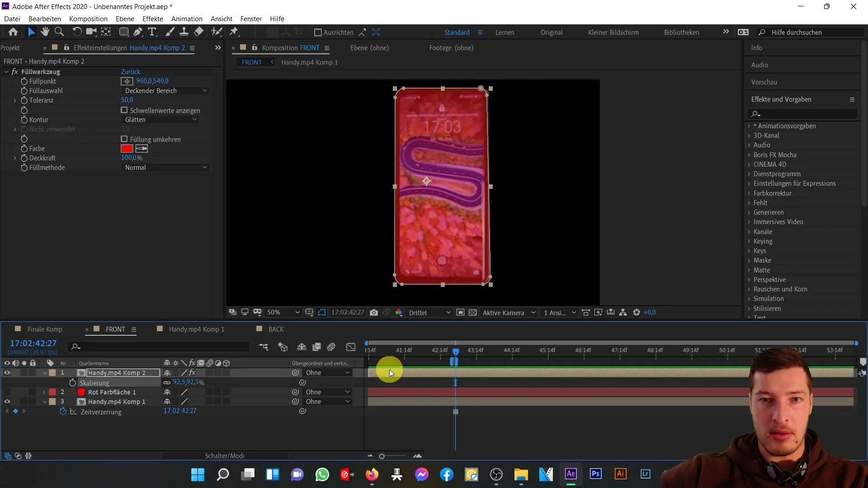Click the Farbe eyedropper icon
868x488 pixels.
(x=142, y=149)
